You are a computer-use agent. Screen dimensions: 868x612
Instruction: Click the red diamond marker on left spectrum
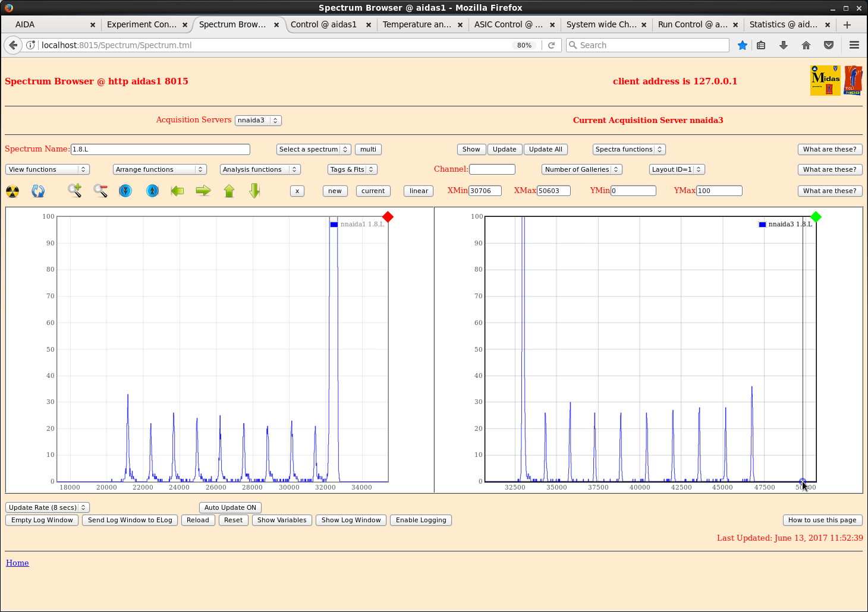388,217
